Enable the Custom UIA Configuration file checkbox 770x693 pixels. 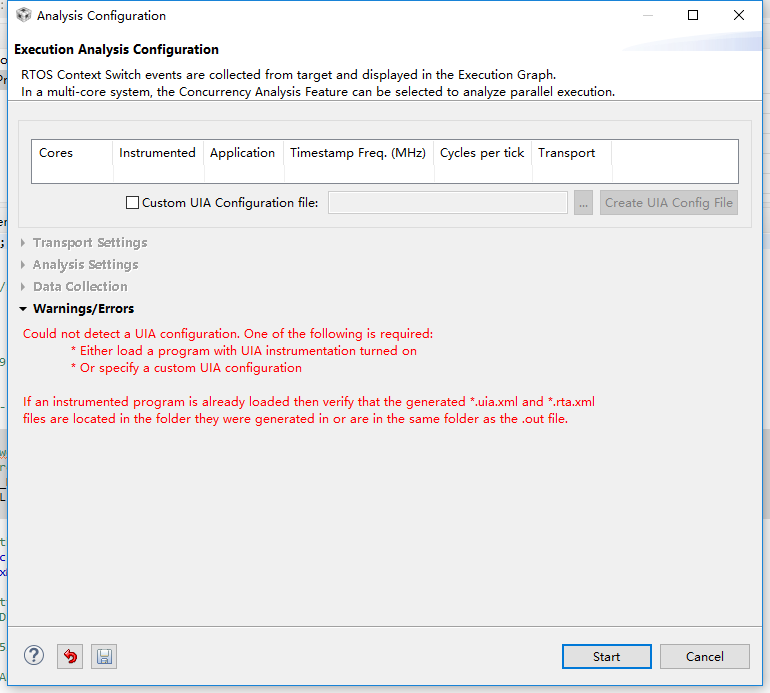point(133,203)
